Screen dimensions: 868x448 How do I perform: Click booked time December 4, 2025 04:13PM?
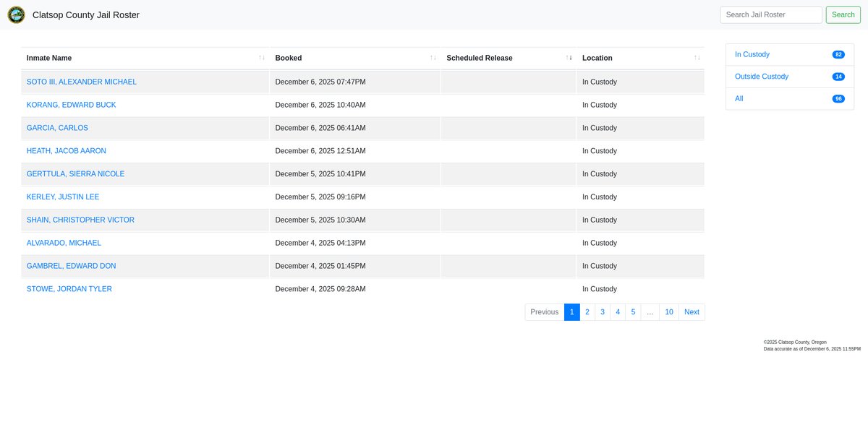[x=320, y=243]
